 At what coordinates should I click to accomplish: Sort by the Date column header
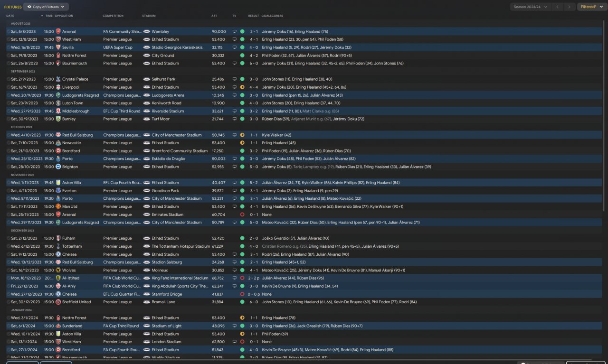(x=10, y=16)
